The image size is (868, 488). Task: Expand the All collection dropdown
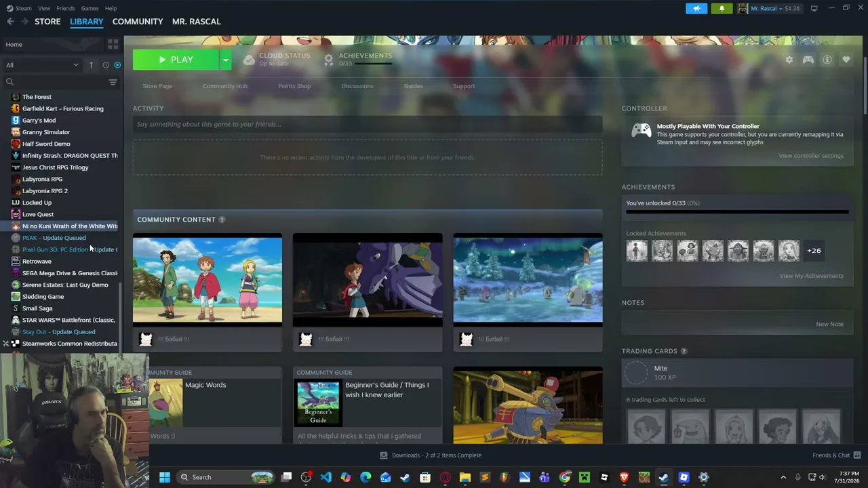[42, 65]
